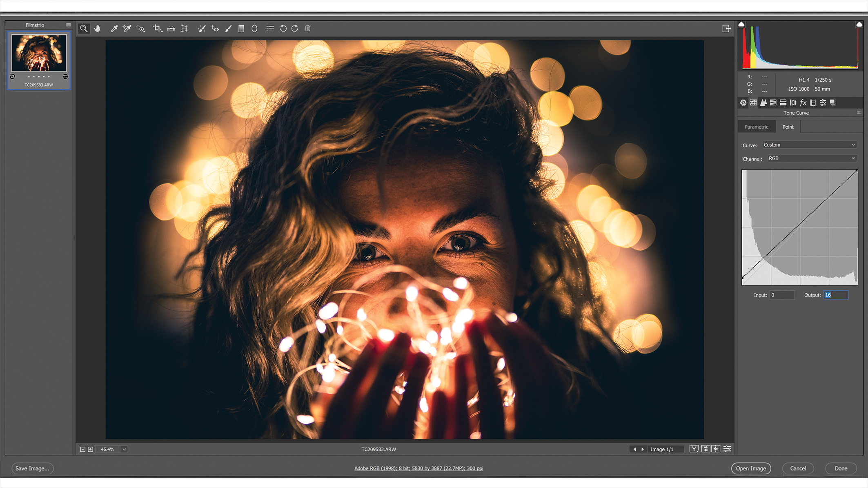Click the Open Image button
The height and width of the screenshot is (488, 868).
coord(751,468)
